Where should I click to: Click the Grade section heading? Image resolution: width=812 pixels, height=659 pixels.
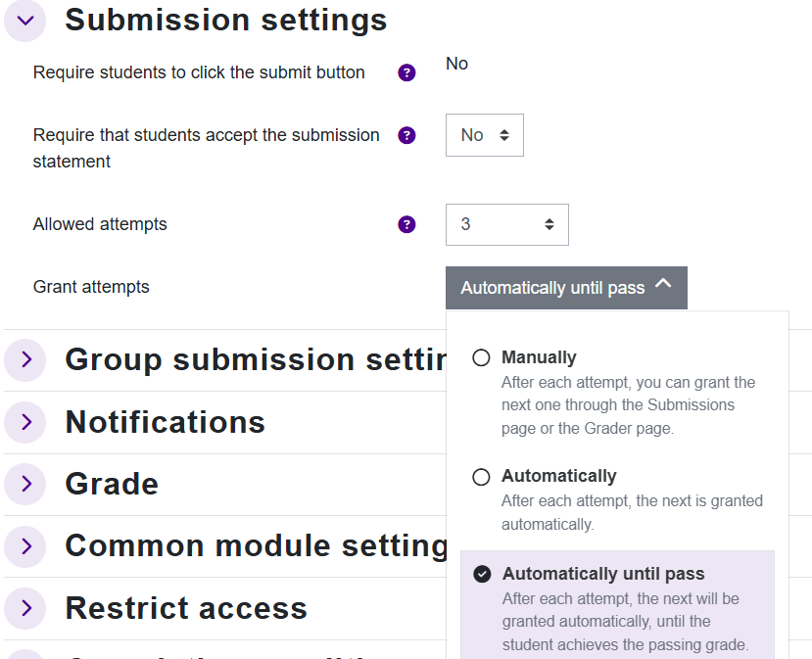112,484
